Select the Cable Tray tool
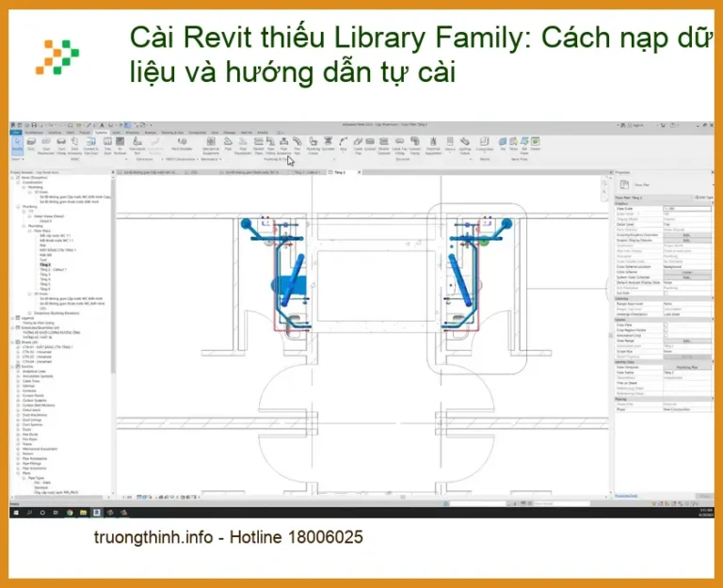This screenshot has width=723, height=588. coord(358,145)
